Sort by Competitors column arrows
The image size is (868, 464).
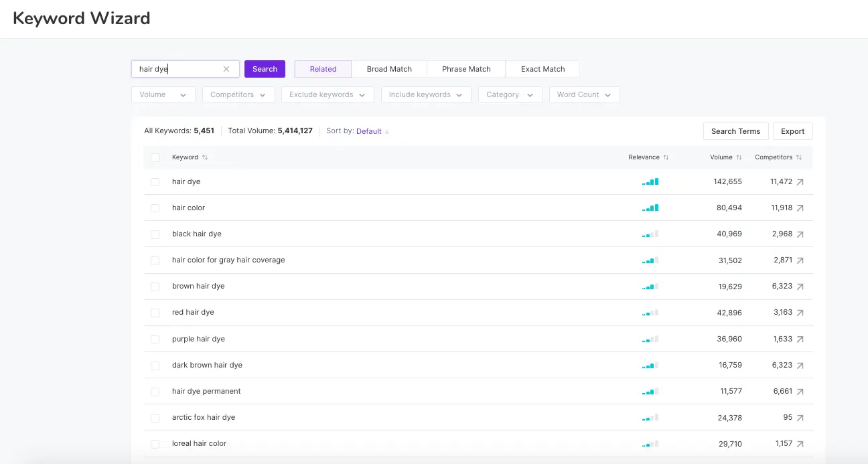point(799,157)
